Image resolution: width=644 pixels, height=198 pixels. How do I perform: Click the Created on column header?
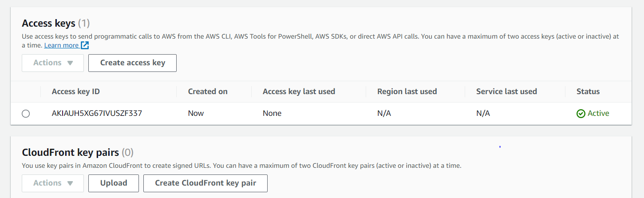point(208,91)
